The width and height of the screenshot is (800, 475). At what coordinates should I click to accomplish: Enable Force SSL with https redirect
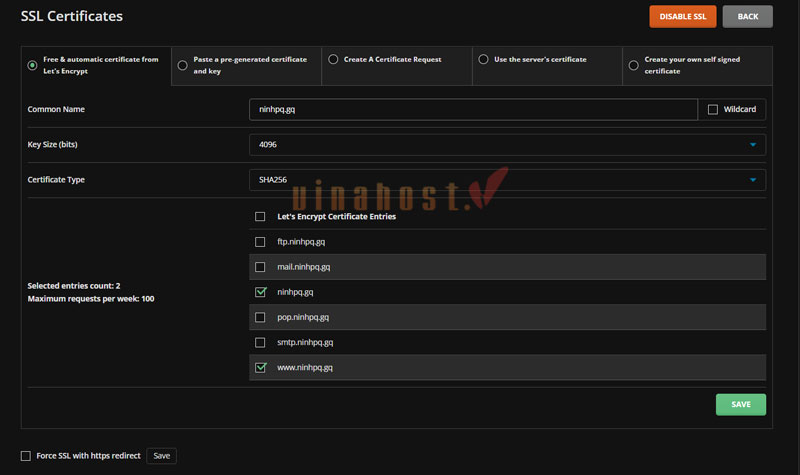pyautogui.click(x=26, y=455)
